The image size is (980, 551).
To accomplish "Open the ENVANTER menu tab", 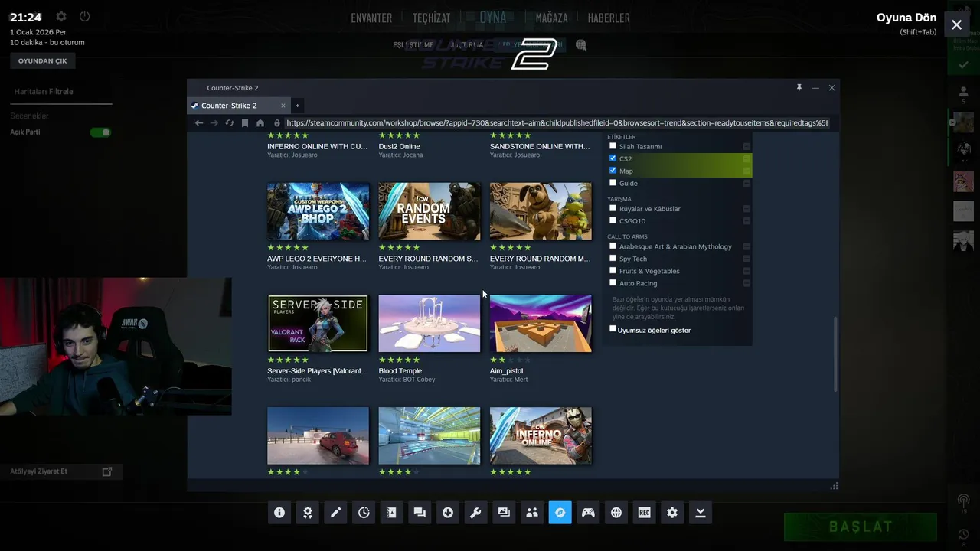I will tap(371, 18).
